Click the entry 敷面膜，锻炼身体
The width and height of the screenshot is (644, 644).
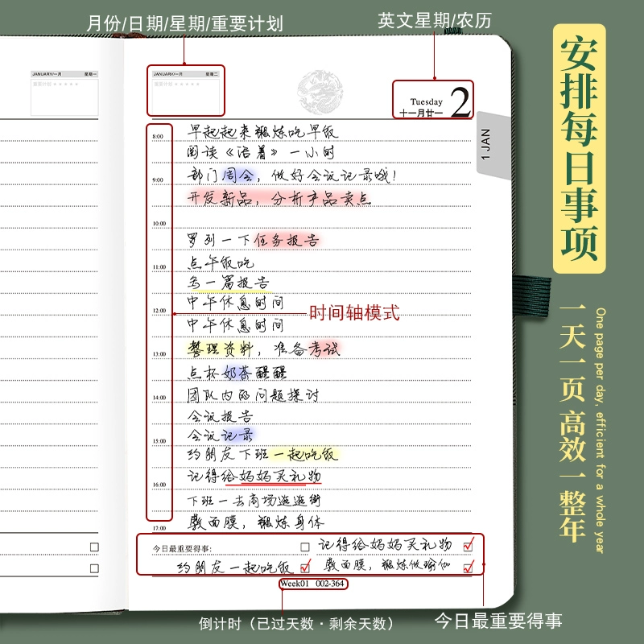point(256,522)
